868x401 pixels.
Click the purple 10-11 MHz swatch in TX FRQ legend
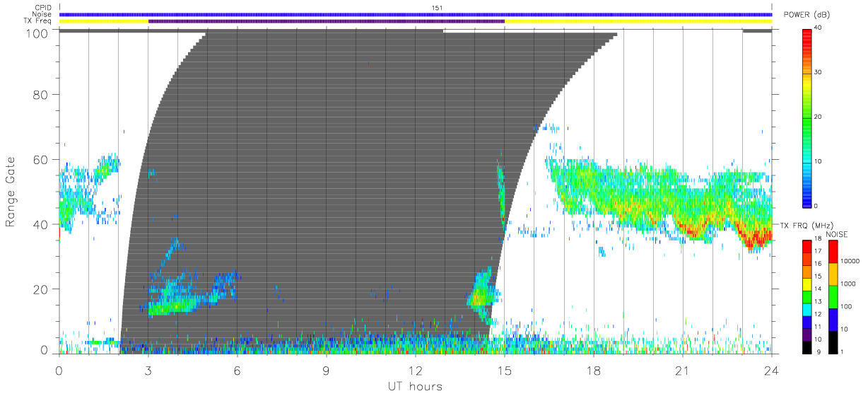[x=807, y=334]
